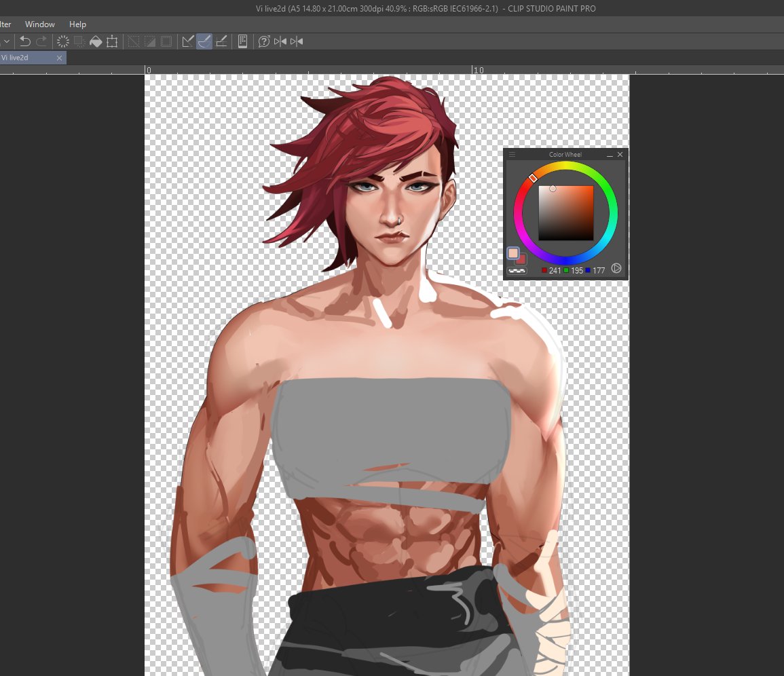Select the main (peach) drawing color swatch
Image resolution: width=784 pixels, height=676 pixels.
513,254
